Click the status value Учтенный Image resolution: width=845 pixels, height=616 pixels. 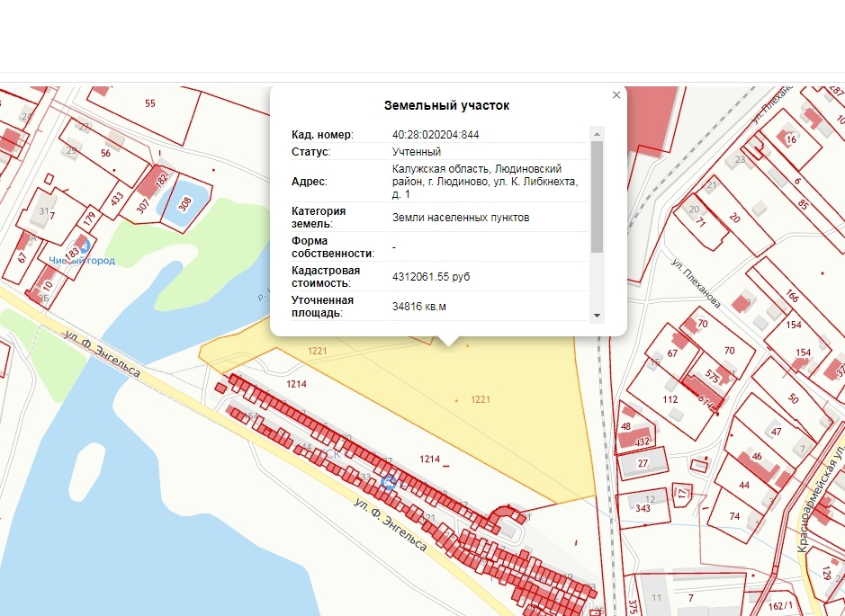417,152
